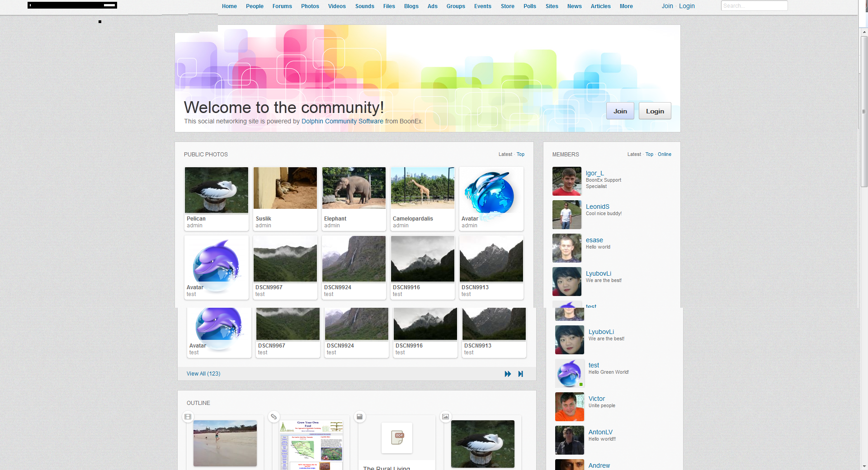This screenshot has height=470, width=868.
Task: Click the Search input field
Action: point(754,6)
